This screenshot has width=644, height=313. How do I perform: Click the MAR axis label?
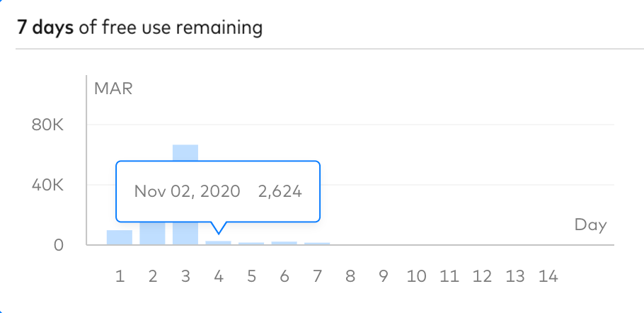[x=113, y=89]
